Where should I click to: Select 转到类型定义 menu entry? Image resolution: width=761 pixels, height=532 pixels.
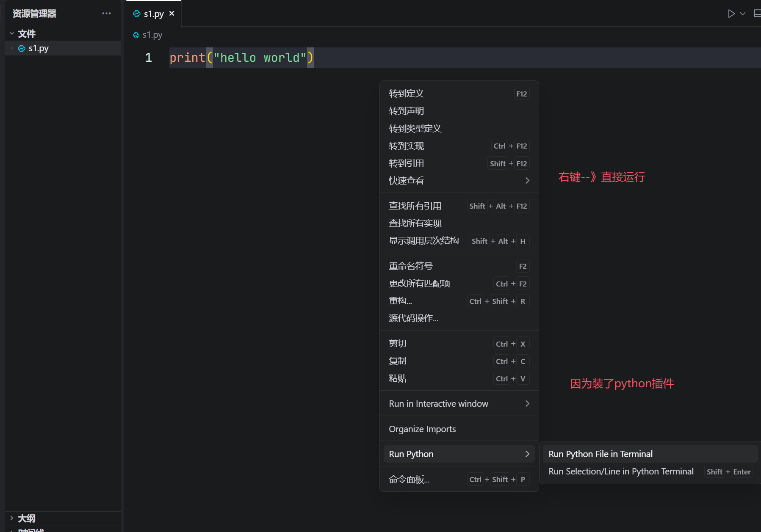click(x=459, y=128)
